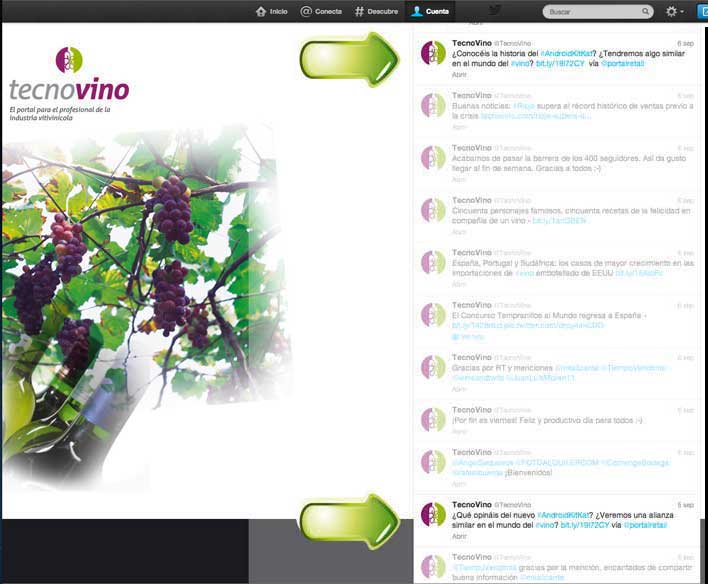Open TecnoVino name in '¿Qué opináis' tweet
Screen dimensions: 708x584
(x=471, y=505)
